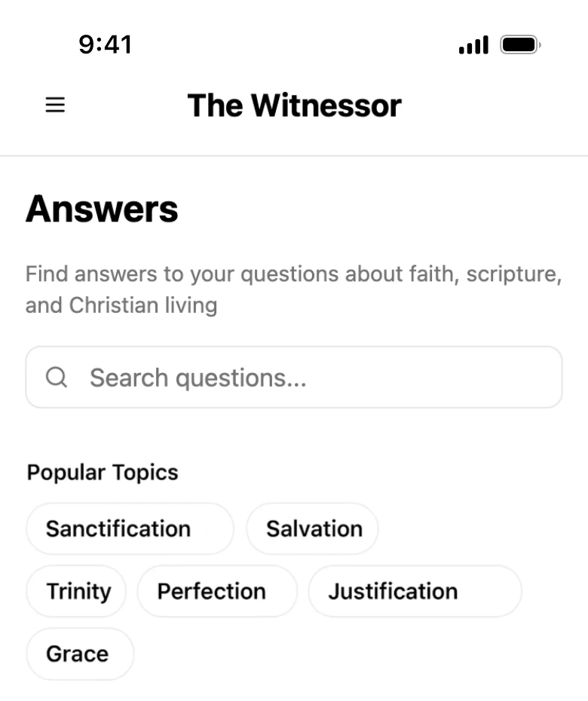
Task: Click The Witnessor header title
Action: (294, 105)
